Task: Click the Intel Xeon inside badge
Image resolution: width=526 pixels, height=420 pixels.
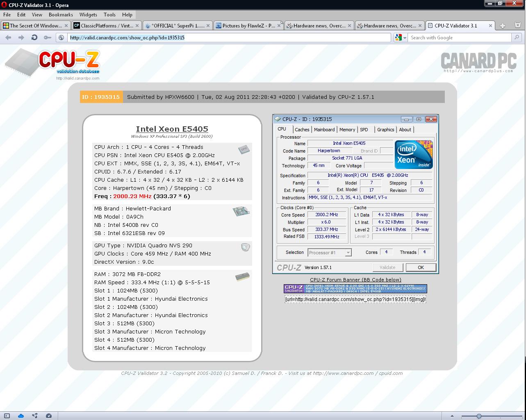Action: click(x=414, y=154)
